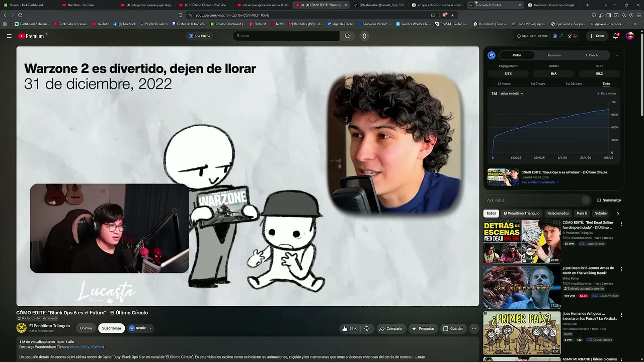
Task: Click Summarize in vidIQ panel
Action: (609, 200)
